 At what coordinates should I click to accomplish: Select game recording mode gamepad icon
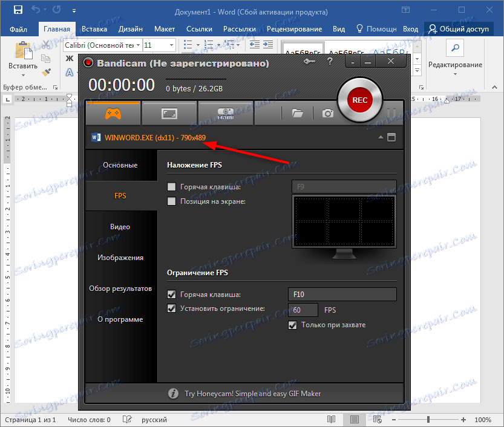tap(113, 114)
